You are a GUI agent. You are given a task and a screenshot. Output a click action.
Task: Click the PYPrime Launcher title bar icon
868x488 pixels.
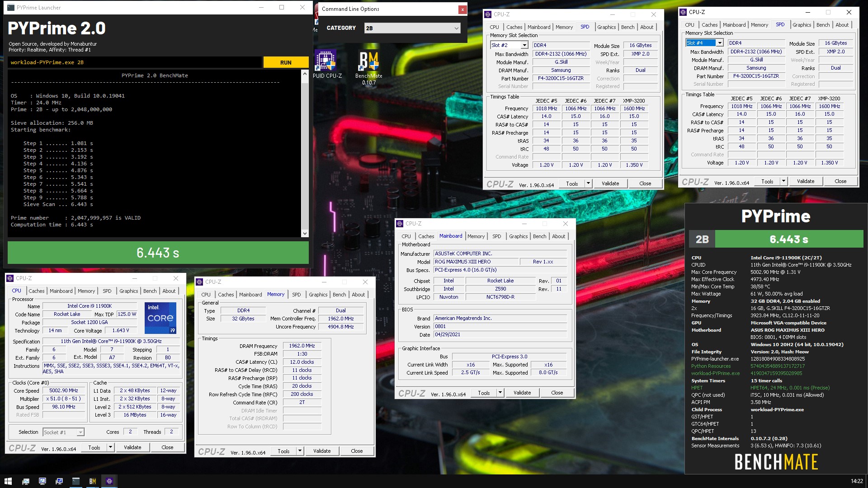[x=11, y=8]
